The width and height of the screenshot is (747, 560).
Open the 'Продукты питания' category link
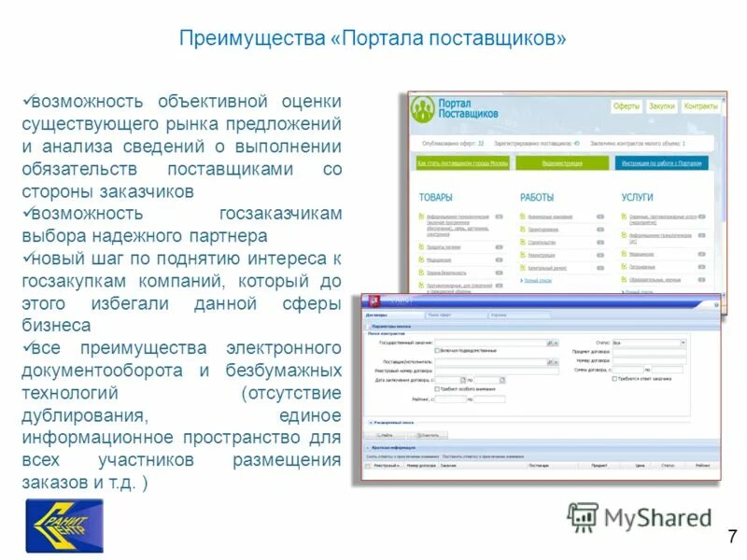(444, 247)
